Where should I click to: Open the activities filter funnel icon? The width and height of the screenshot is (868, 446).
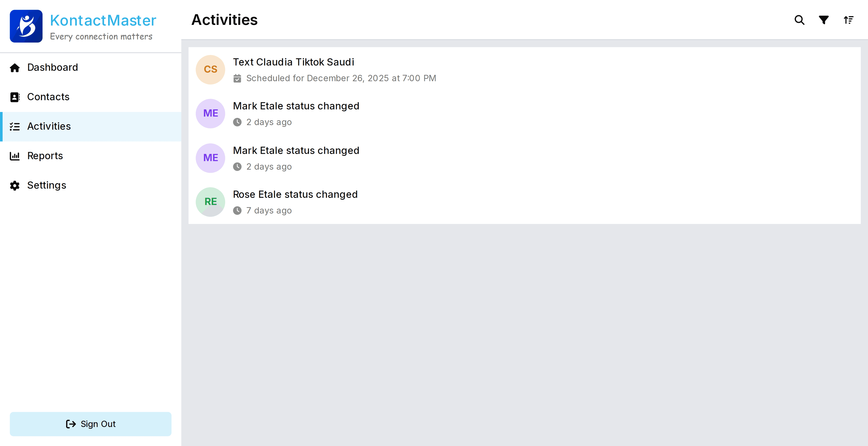823,20
